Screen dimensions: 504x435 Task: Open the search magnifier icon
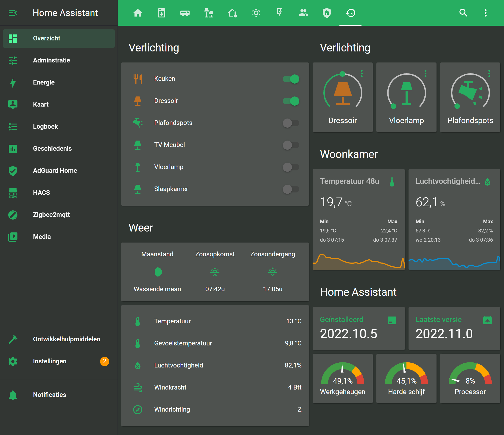[x=463, y=13]
